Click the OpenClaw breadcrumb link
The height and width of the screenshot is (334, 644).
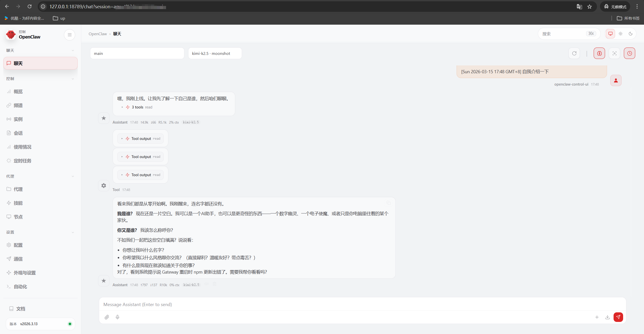(x=98, y=34)
